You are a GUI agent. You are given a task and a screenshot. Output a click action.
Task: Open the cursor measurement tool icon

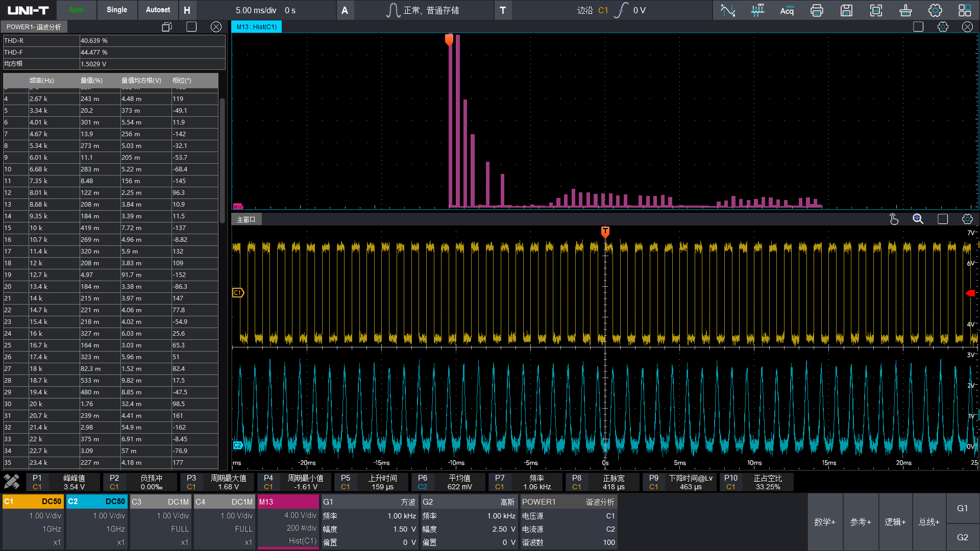[727, 10]
